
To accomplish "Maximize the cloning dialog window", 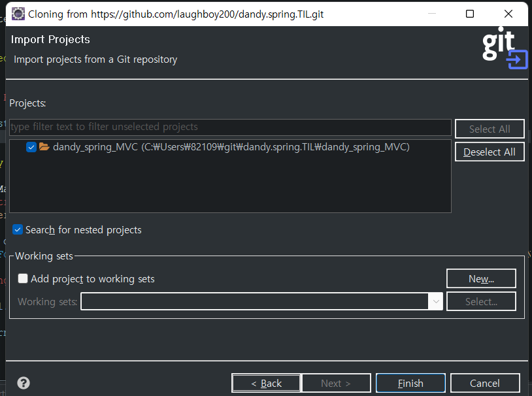I will [x=470, y=14].
